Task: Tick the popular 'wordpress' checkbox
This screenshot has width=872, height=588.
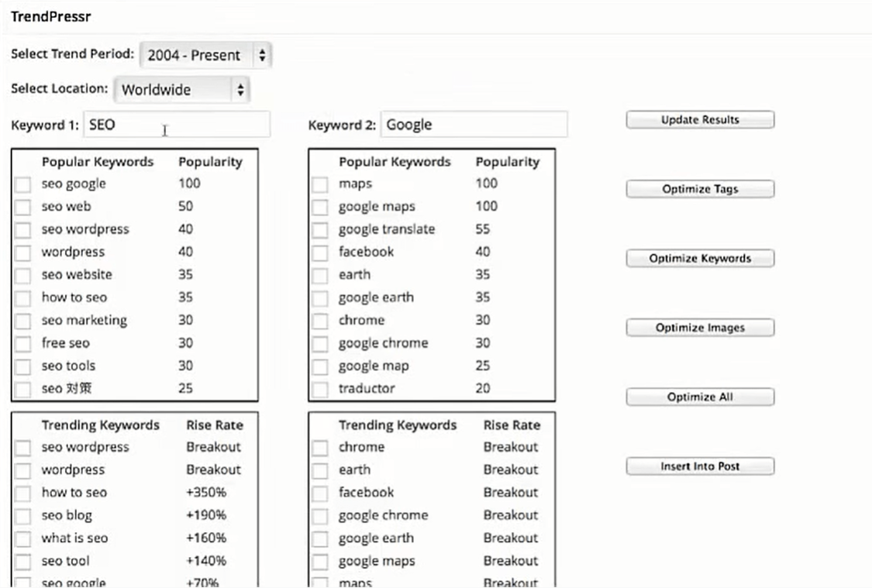Action: coord(22,253)
